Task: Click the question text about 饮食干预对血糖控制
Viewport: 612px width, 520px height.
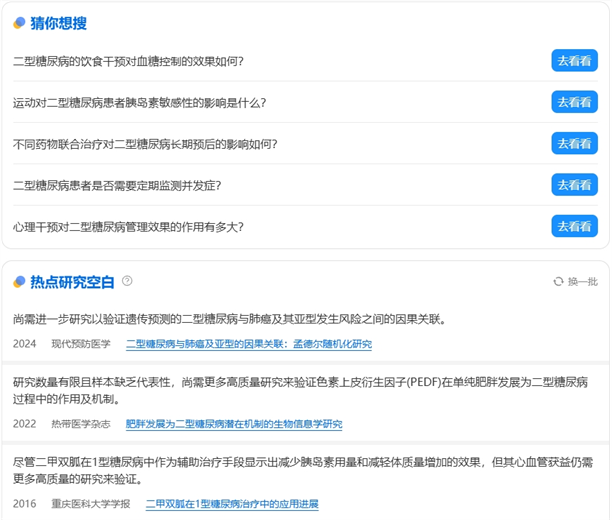Action: coord(128,61)
